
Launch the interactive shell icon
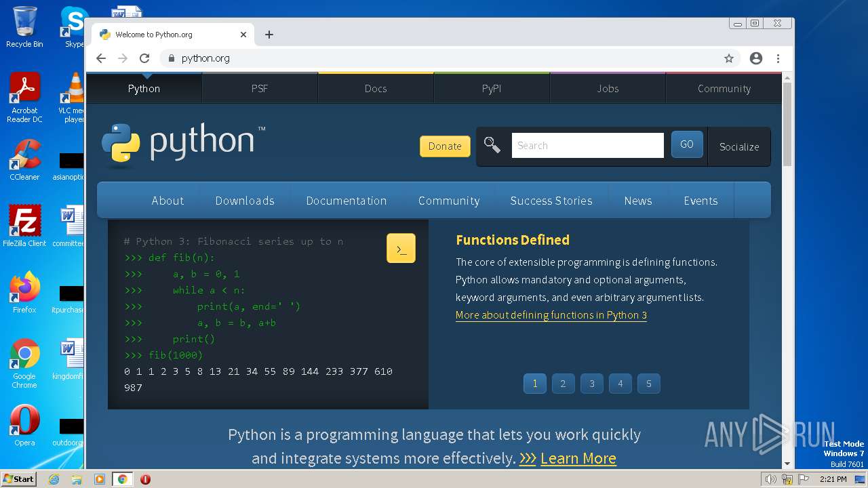tap(401, 249)
